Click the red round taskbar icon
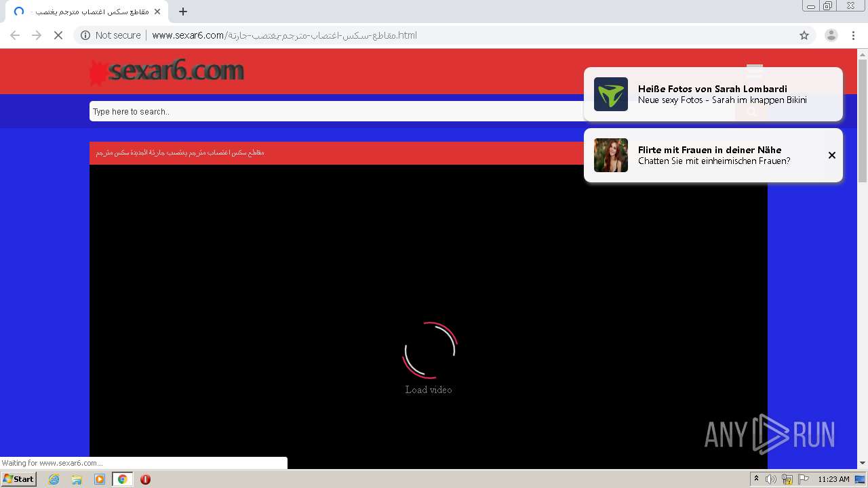The image size is (868, 488). click(x=145, y=479)
